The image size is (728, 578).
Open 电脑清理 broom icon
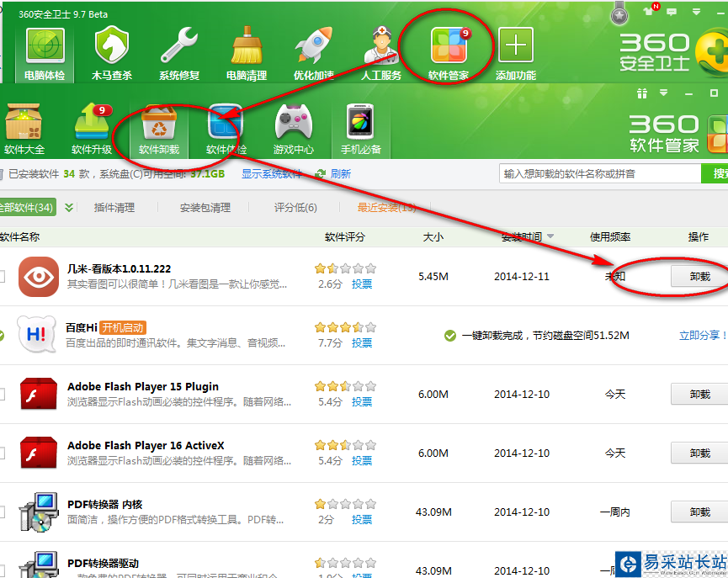[247, 54]
